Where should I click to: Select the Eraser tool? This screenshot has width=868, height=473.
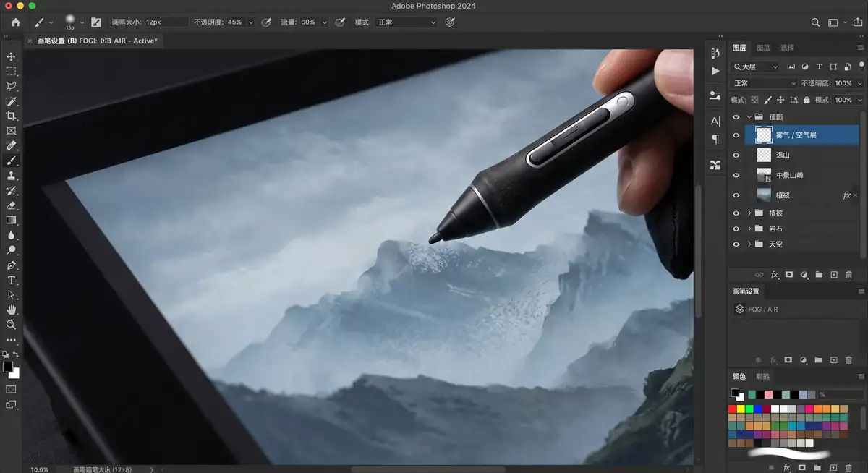point(11,205)
